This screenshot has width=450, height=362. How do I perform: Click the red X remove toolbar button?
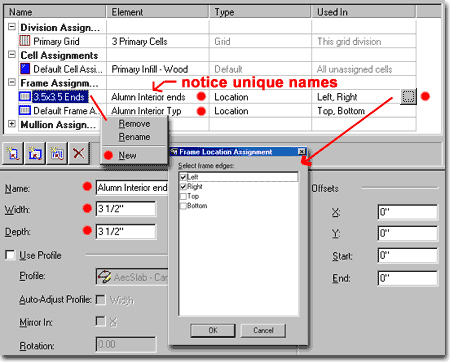coord(79,153)
